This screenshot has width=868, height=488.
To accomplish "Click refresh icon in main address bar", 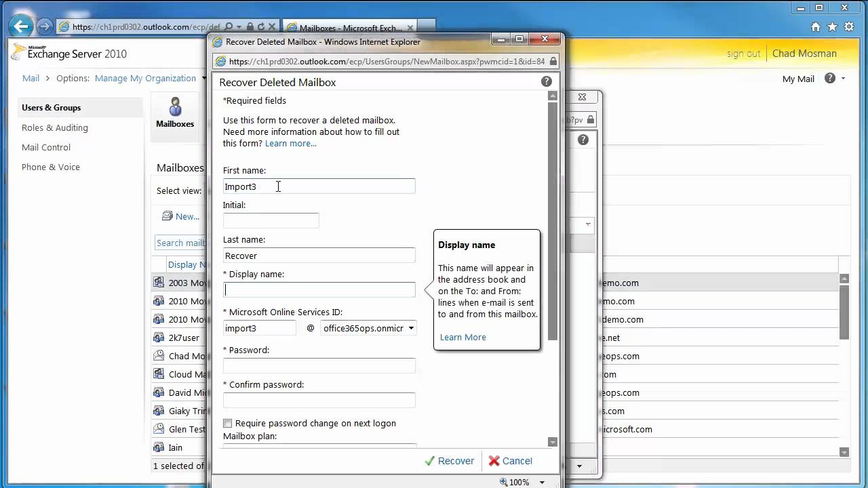I will pos(261,27).
